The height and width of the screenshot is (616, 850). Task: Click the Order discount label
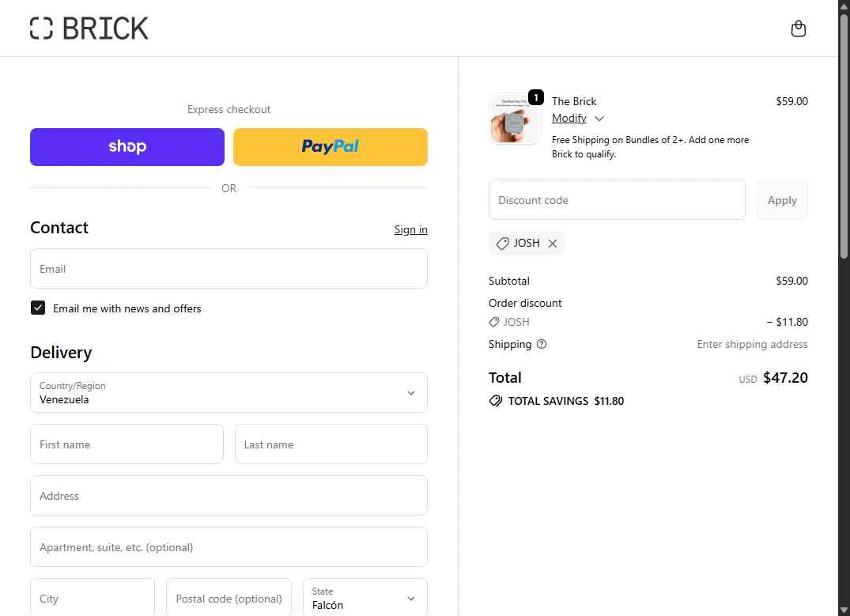coord(525,303)
